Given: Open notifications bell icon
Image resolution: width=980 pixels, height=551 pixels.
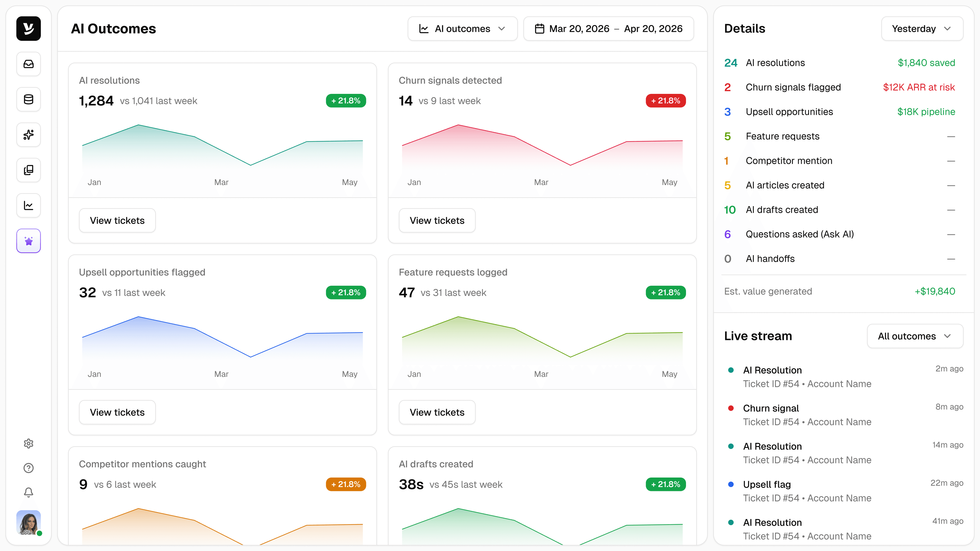Looking at the screenshot, I should tap(29, 492).
